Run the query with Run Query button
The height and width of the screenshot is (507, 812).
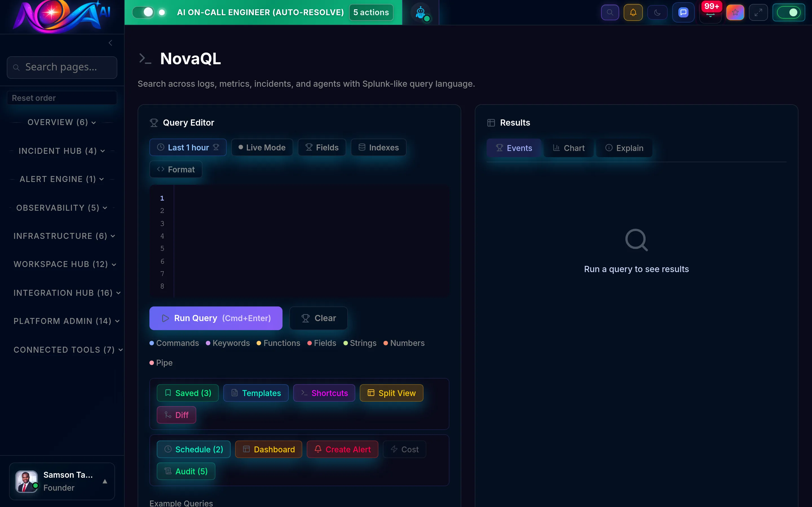(x=216, y=318)
